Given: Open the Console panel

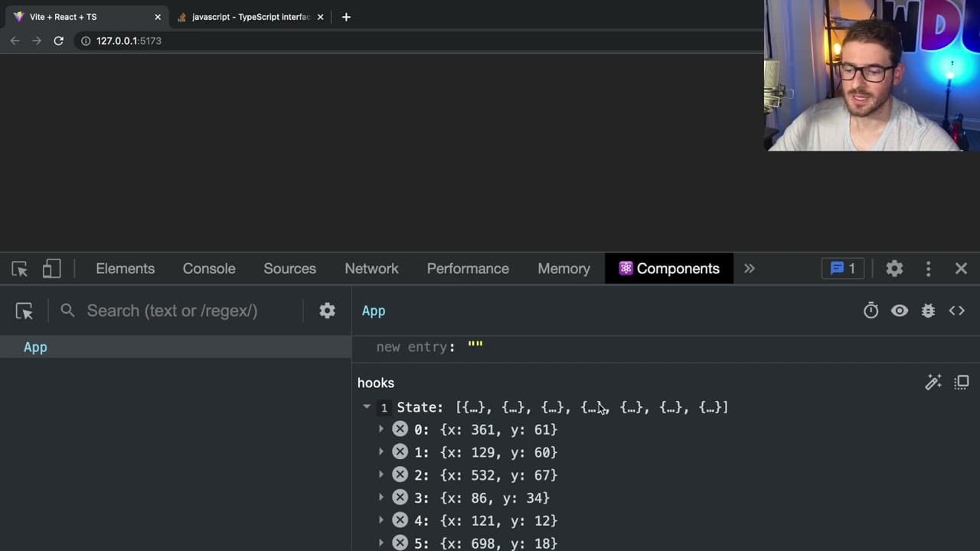Looking at the screenshot, I should pyautogui.click(x=209, y=269).
